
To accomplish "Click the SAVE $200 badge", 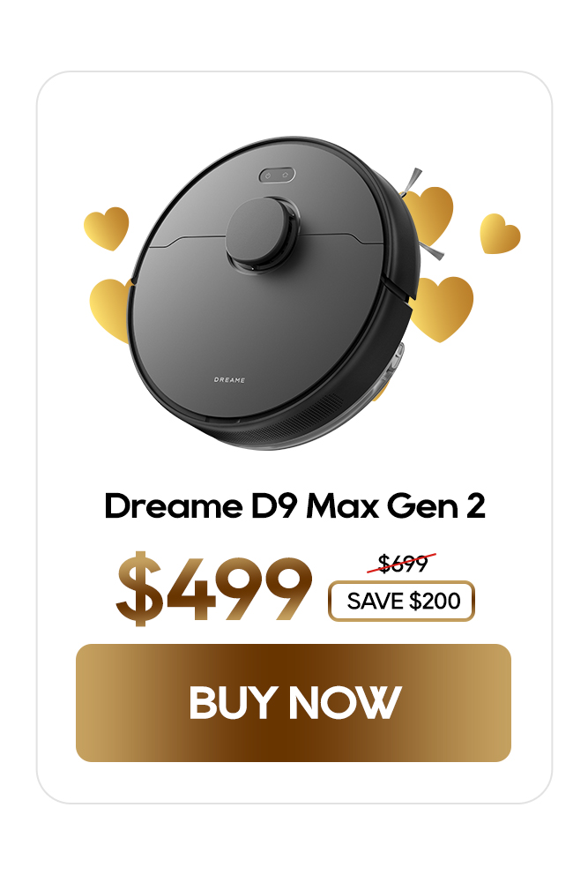I will pos(401,601).
